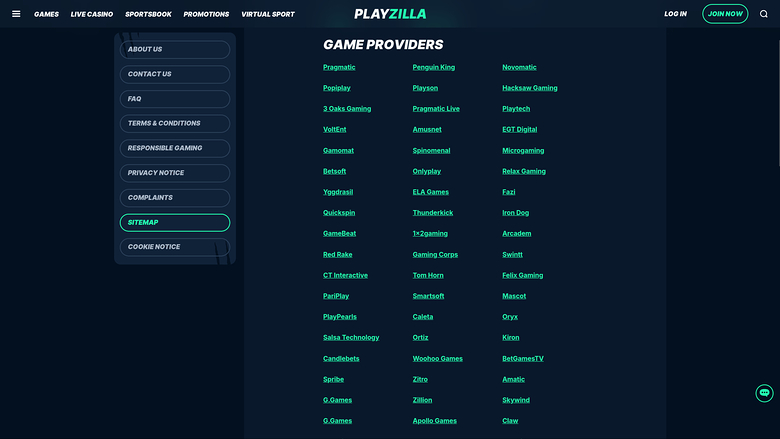The height and width of the screenshot is (439, 780).
Task: Open the Woohoo Games link
Action: pos(437,358)
